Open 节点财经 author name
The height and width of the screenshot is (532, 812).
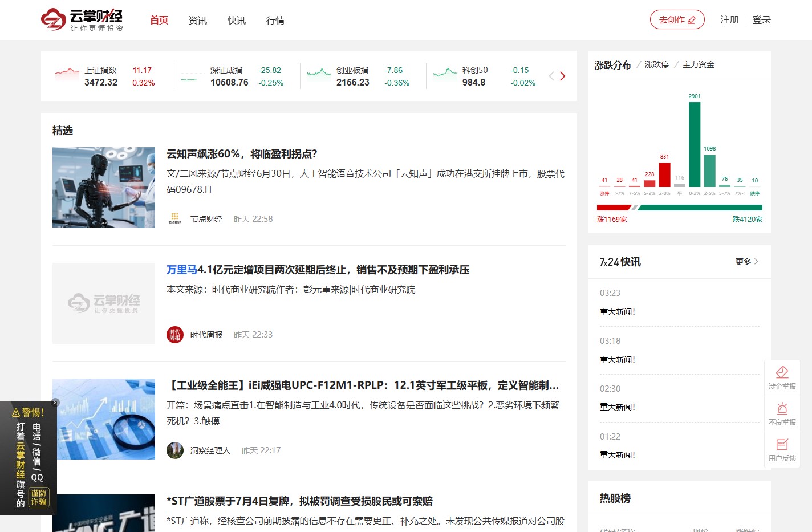pos(206,219)
